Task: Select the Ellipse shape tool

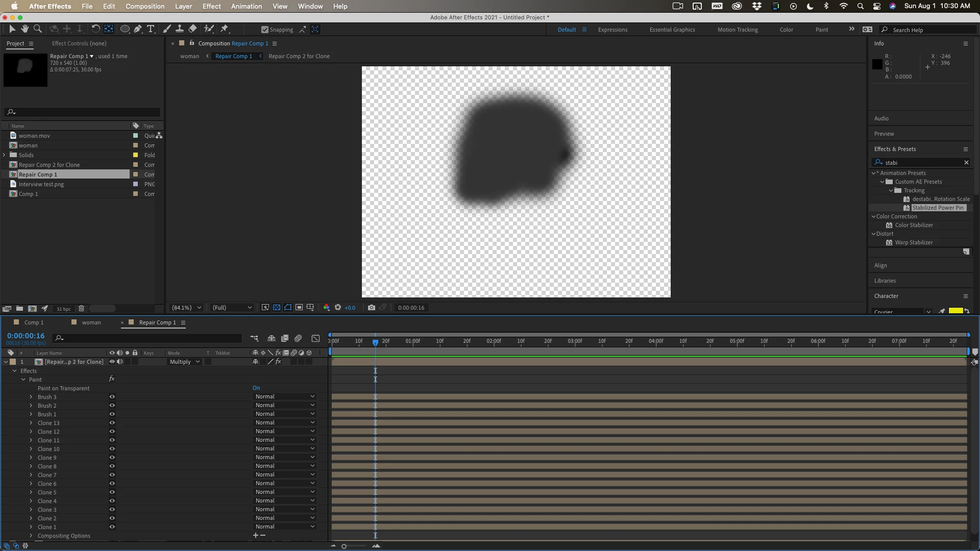Action: tap(125, 29)
